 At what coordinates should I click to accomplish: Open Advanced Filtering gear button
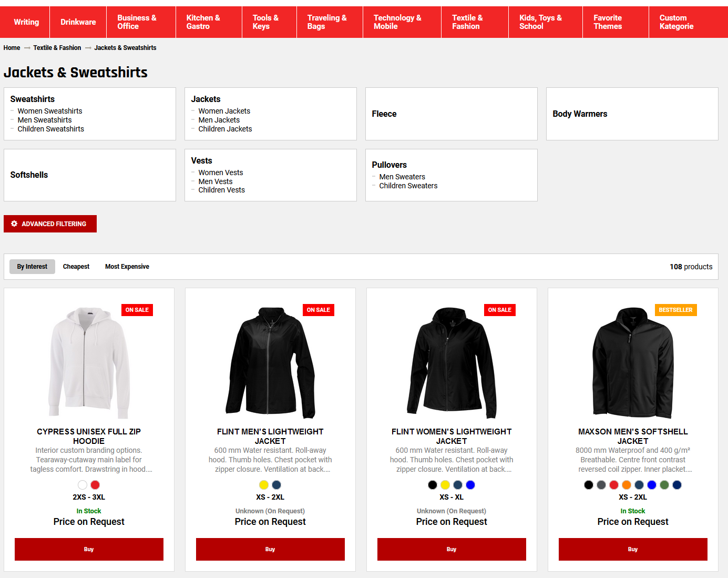point(50,224)
